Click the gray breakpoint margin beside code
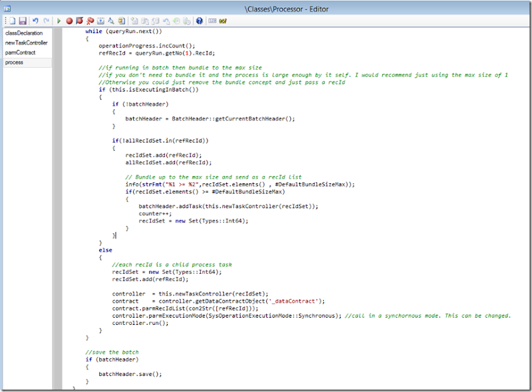The image size is (532, 392). tap(57, 208)
